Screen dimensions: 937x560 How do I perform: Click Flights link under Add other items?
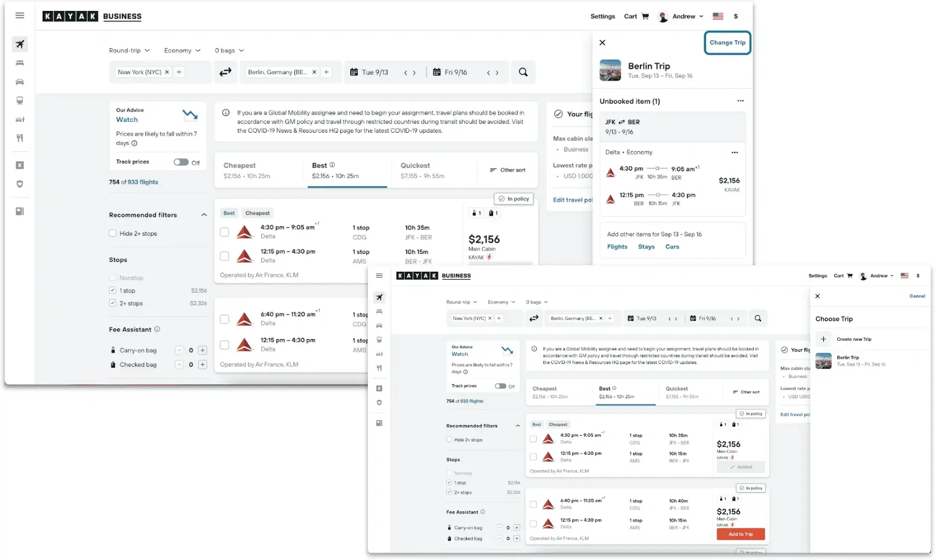(x=617, y=247)
